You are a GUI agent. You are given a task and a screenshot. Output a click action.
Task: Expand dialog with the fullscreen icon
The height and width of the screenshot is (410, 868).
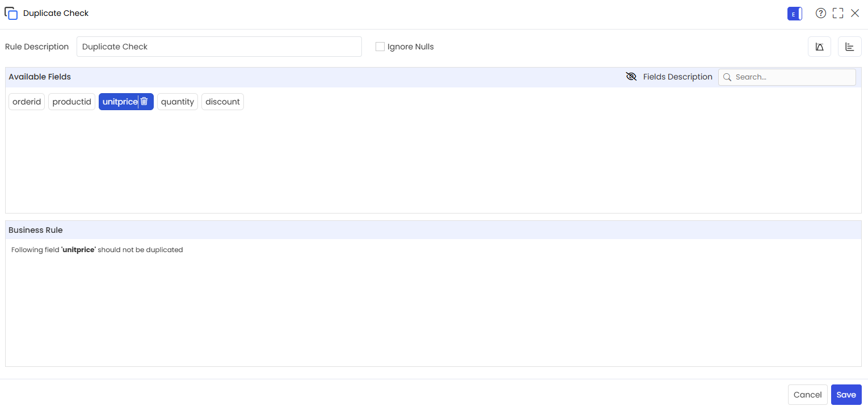point(838,13)
